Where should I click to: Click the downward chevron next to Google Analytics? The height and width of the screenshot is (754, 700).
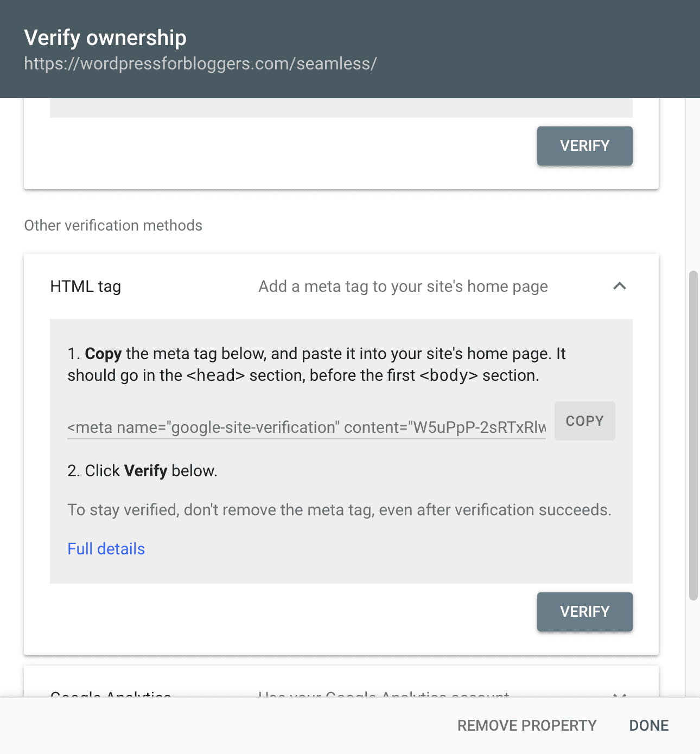pyautogui.click(x=619, y=696)
